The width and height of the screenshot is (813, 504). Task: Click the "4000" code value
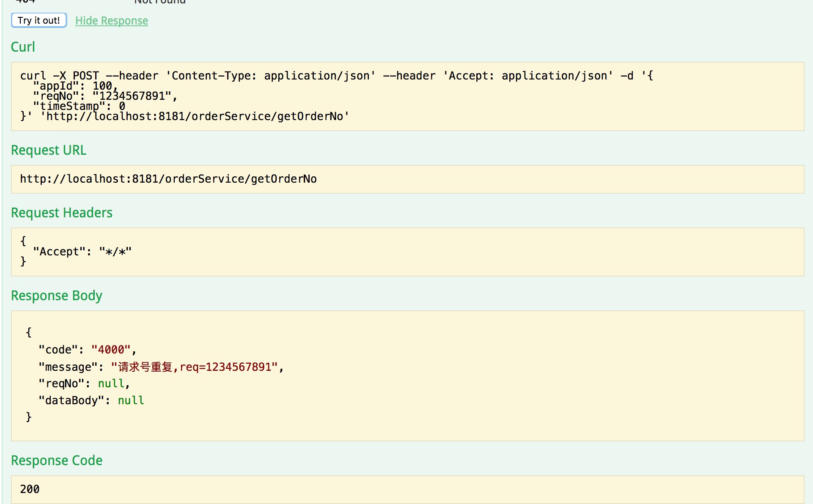point(111,350)
